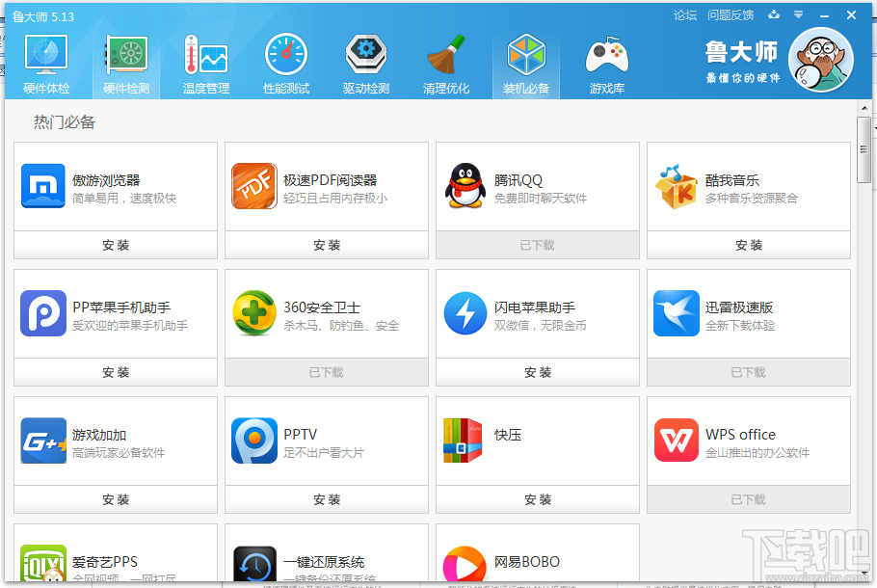Select the 装机必备 cube tab

526,64
